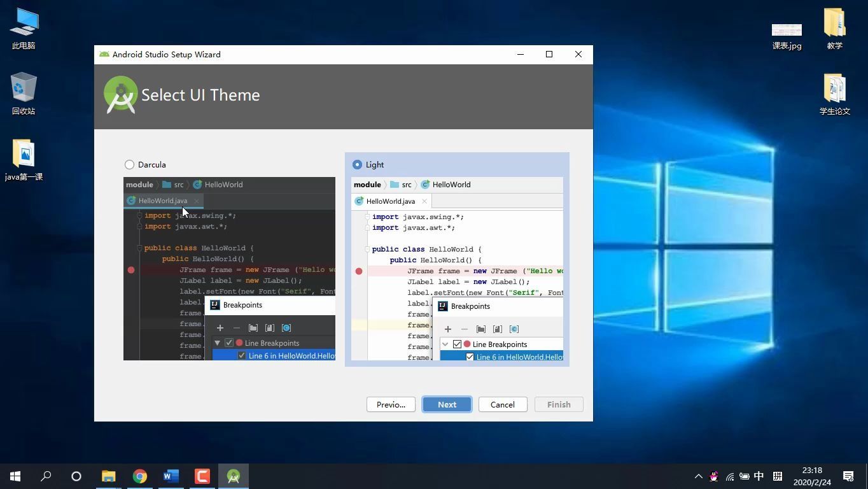Select 教学 folder on desktop

point(835,29)
